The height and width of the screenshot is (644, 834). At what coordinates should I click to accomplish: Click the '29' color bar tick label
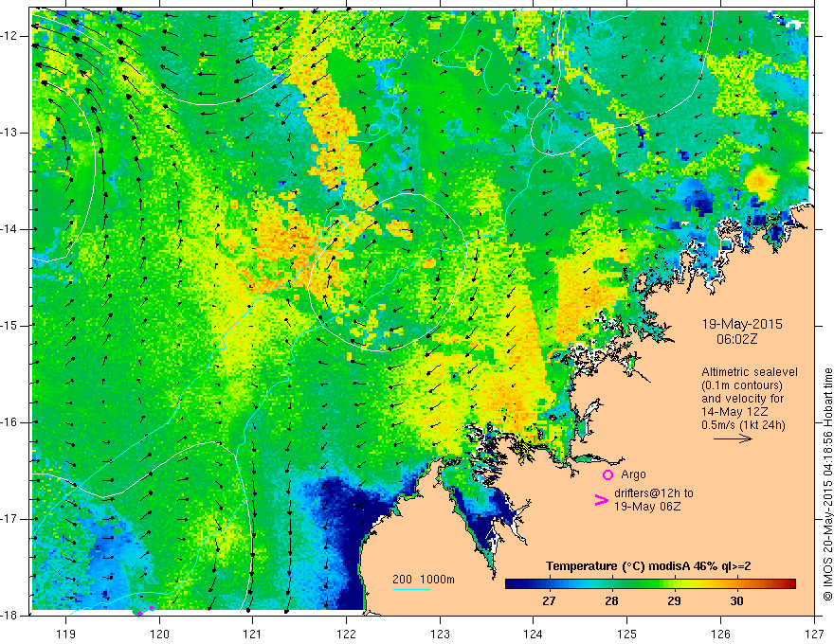click(674, 601)
